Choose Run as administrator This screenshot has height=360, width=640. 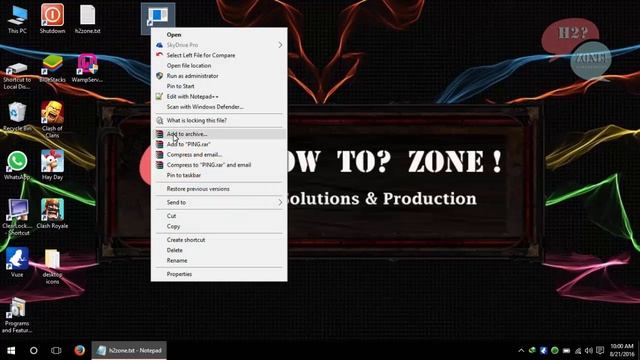pyautogui.click(x=219, y=76)
